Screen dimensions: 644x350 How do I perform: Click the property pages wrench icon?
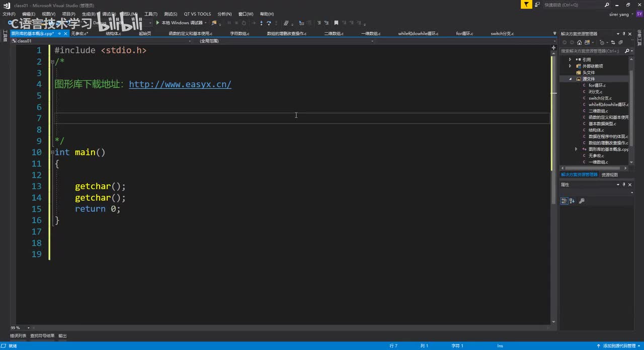point(582,201)
